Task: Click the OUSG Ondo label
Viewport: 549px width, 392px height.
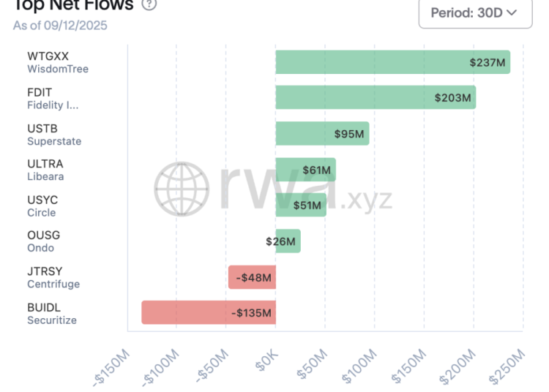Action: [x=44, y=241]
